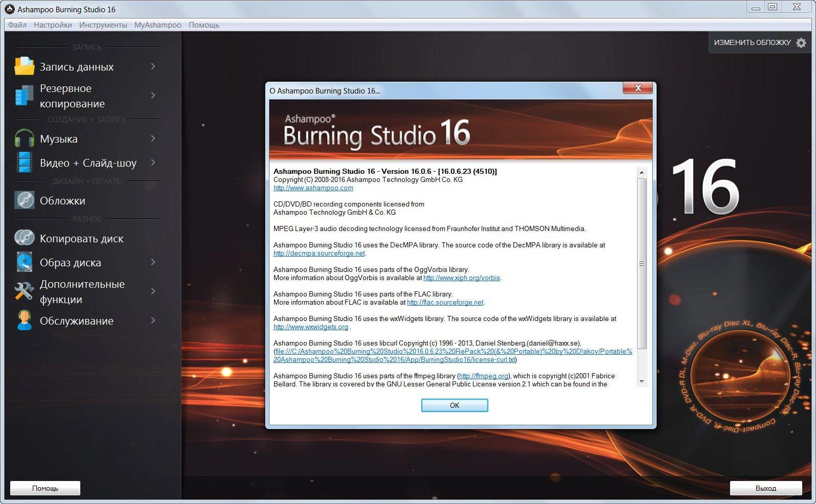
Task: Click the support person icon for Обслуживание
Action: click(24, 320)
